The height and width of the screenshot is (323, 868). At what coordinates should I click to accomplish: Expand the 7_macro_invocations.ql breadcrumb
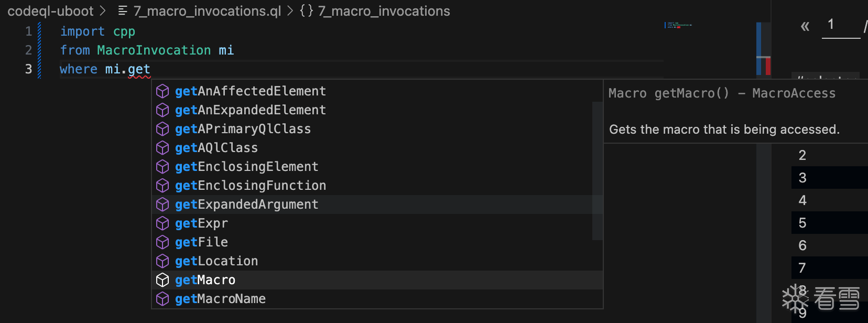pos(207,11)
